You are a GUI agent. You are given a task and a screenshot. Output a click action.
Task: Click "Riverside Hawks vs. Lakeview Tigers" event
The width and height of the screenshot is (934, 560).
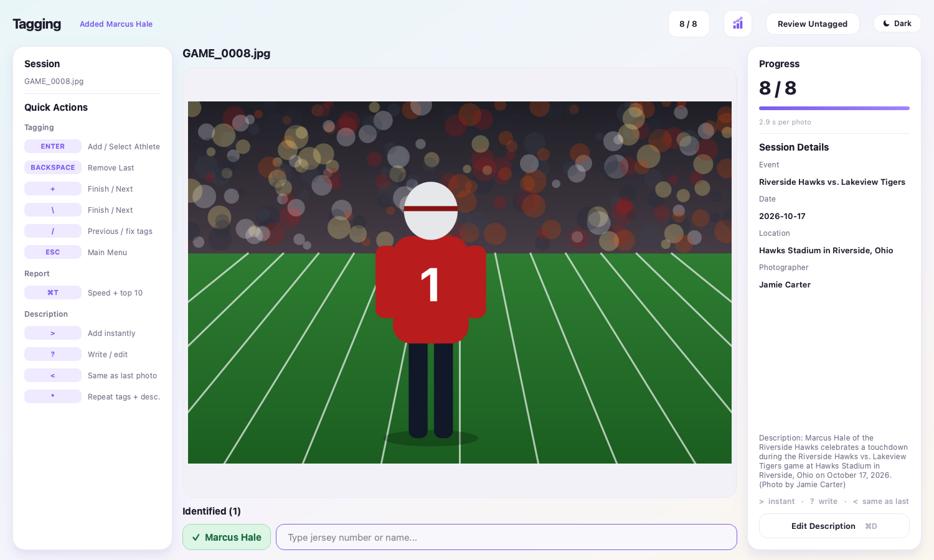[x=832, y=182]
